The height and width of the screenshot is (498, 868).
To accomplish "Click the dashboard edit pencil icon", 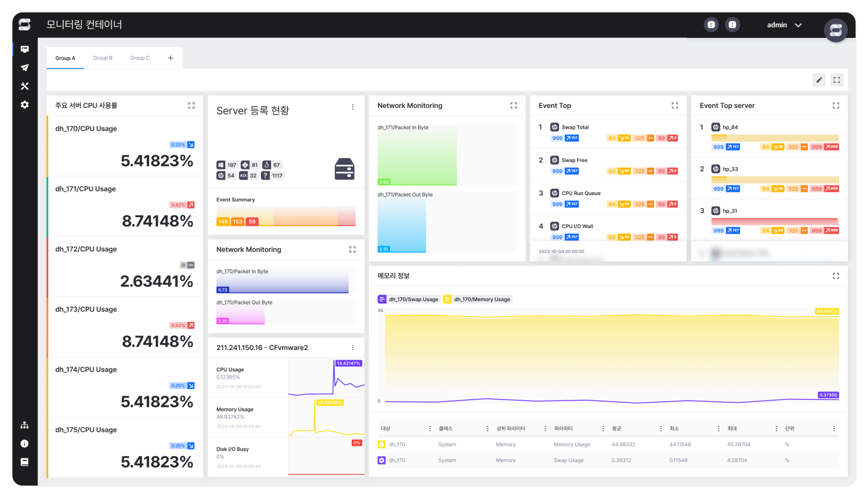I will [819, 80].
